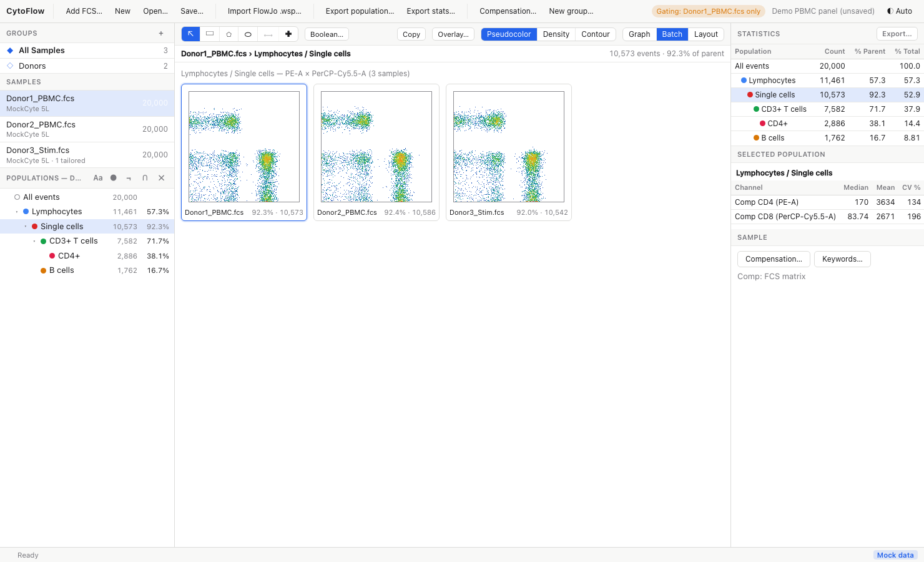Viewport: 924px width, 562px height.
Task: Delete population with the X icon
Action: 162,178
